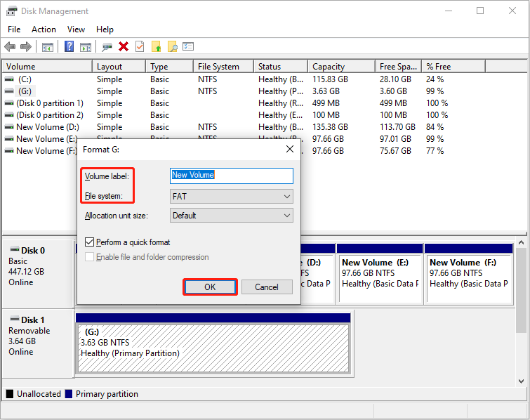Click the drive icon beside (C:)
This screenshot has height=420, width=530.
[9, 79]
